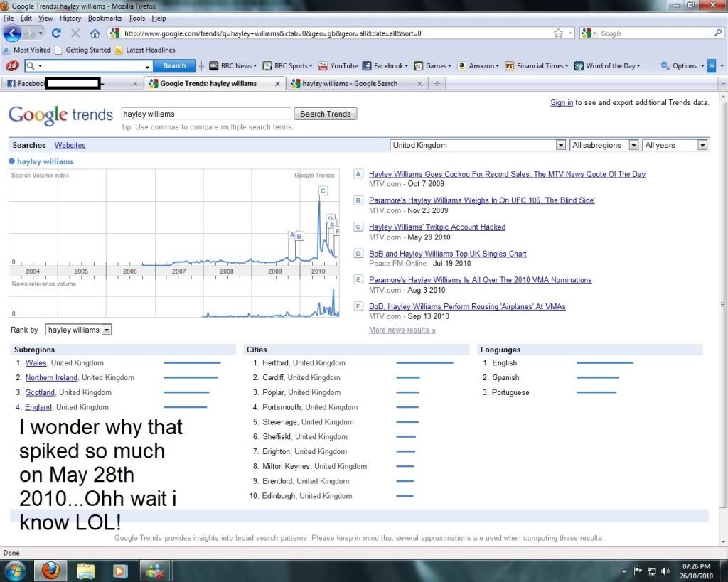Click news marker C on the graph
This screenshot has height=582, width=728.
tap(323, 190)
